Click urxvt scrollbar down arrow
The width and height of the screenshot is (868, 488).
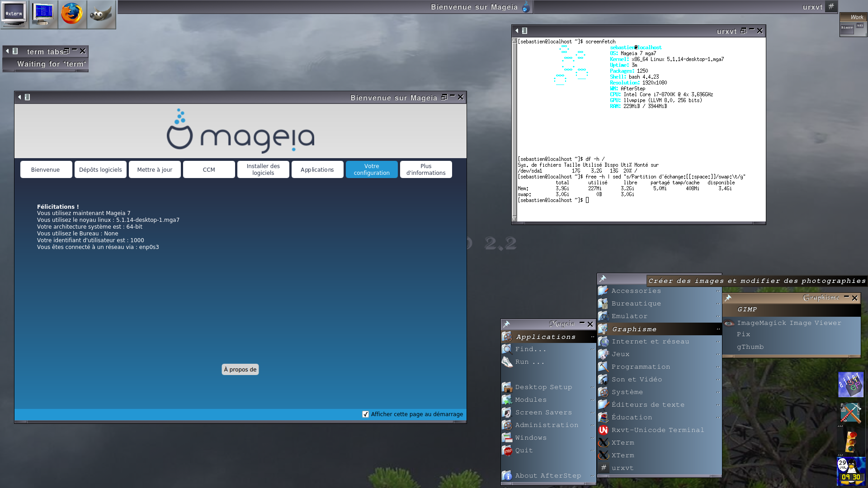coord(514,219)
